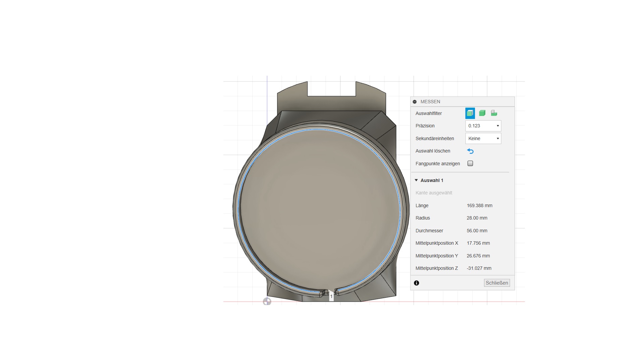The width and height of the screenshot is (644, 362).
Task: Click the Radius value 28.00 mm
Action: click(x=477, y=218)
